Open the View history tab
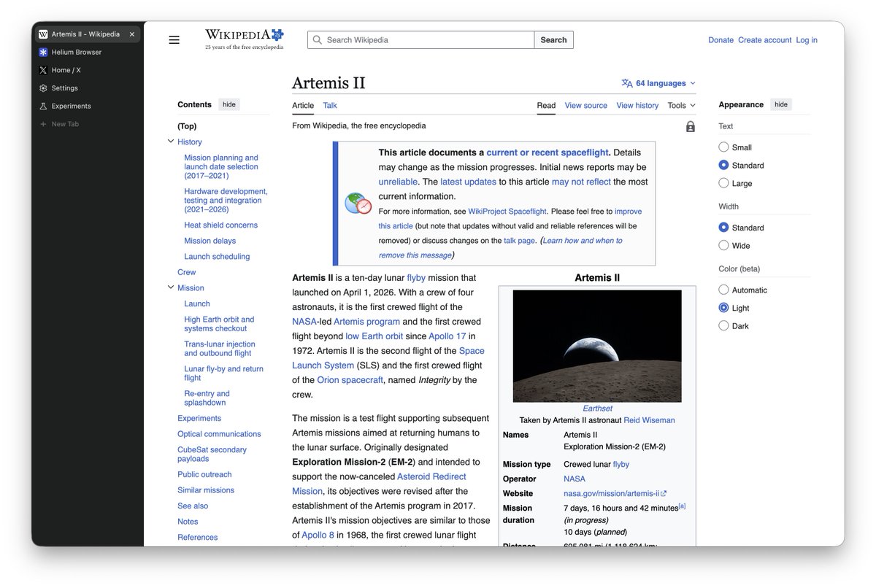Image resolution: width=876 pixels, height=588 pixels. 637,106
